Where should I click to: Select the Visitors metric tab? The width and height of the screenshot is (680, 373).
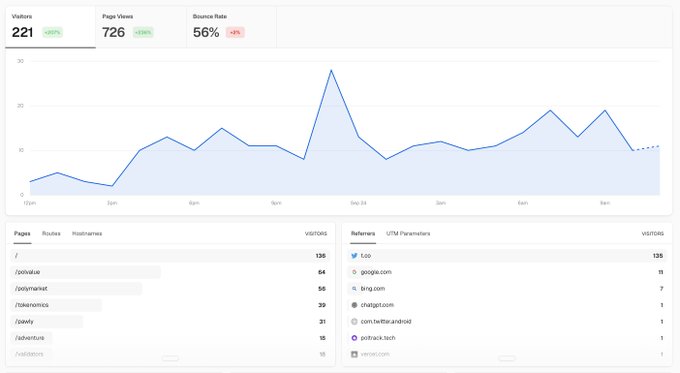click(x=50, y=27)
